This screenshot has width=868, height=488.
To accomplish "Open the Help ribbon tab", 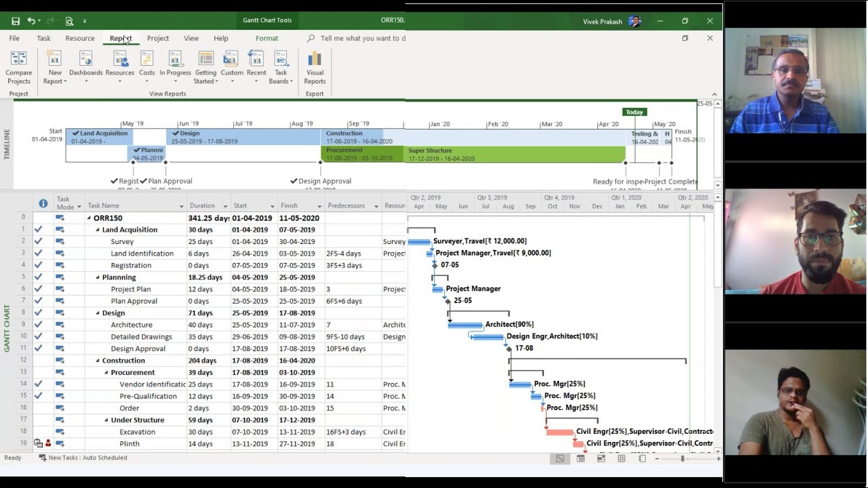I will click(221, 39).
